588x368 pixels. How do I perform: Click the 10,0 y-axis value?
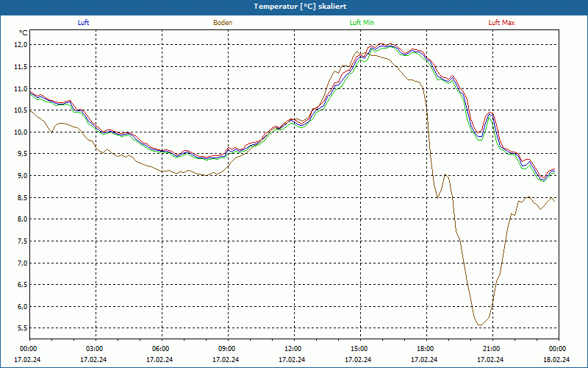(x=21, y=132)
